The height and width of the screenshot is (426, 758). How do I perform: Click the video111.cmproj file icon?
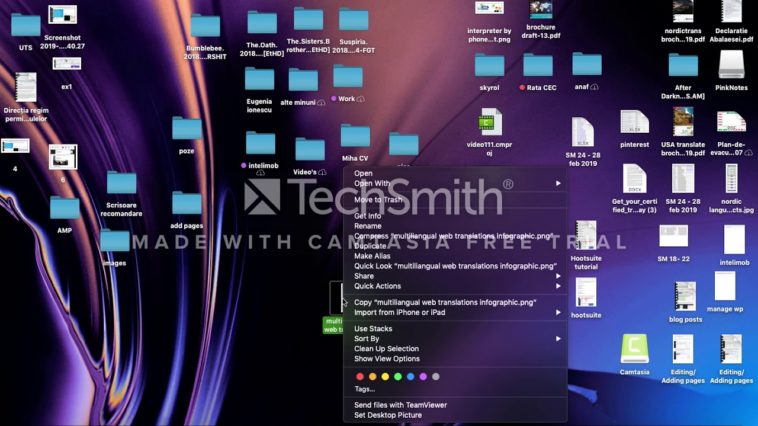point(489,123)
